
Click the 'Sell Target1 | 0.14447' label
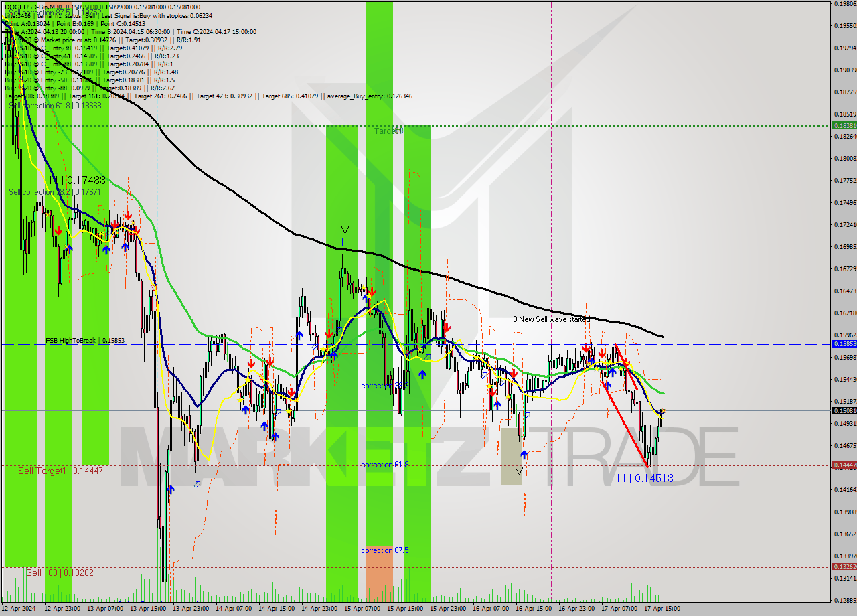(x=60, y=471)
